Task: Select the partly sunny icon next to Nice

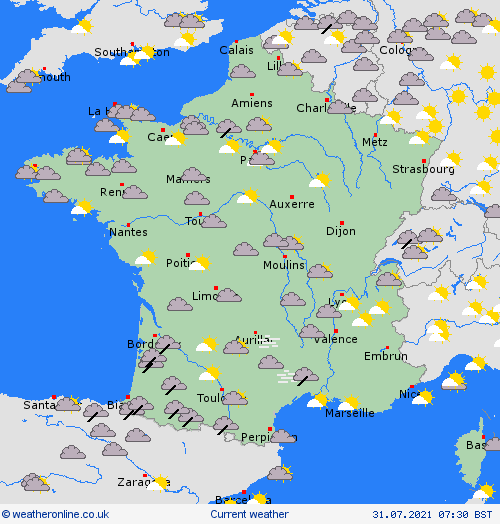Action: point(423,397)
